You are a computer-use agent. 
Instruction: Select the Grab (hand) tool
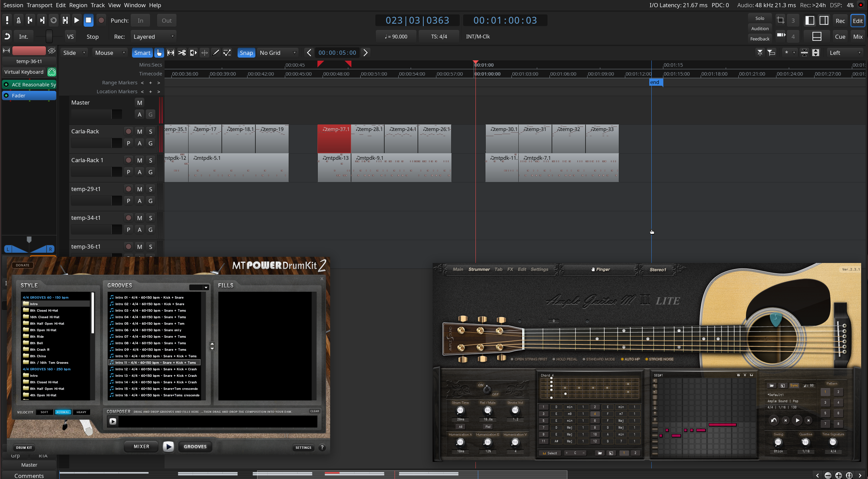click(x=159, y=53)
